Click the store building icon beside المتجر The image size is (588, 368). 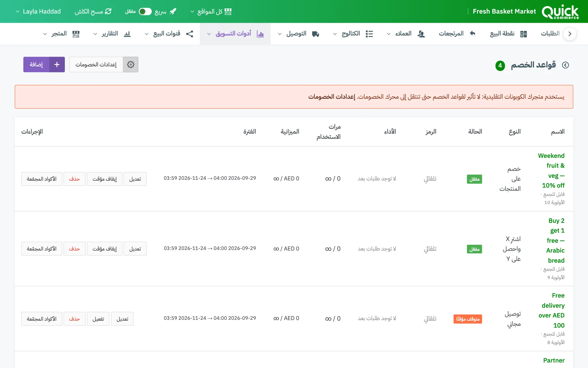click(76, 34)
